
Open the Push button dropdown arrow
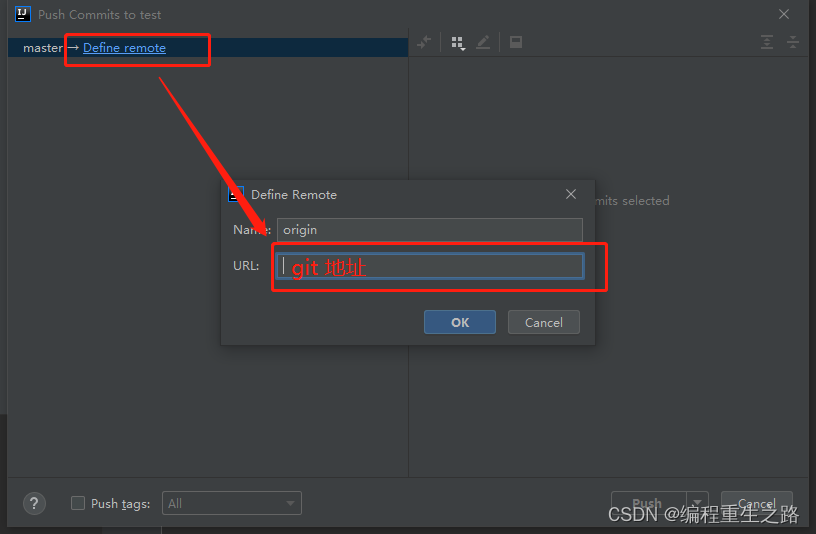(697, 503)
